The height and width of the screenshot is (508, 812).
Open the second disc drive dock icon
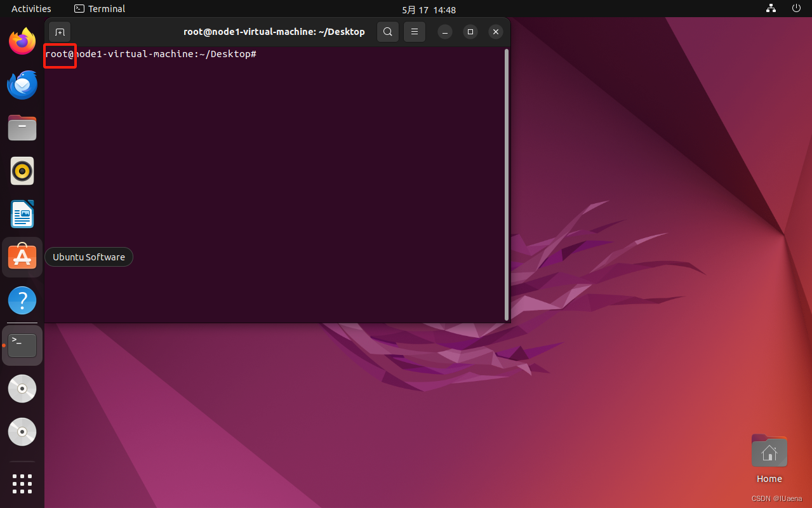coord(22,432)
